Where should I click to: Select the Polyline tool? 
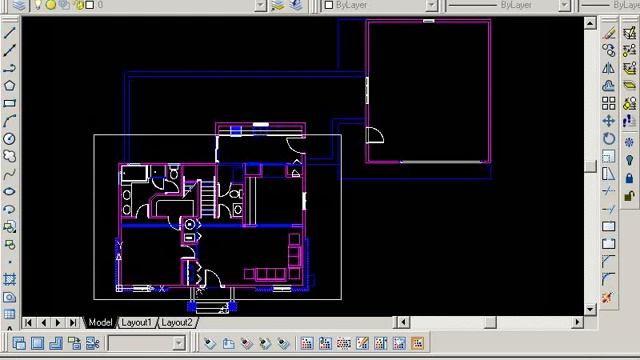(9, 68)
